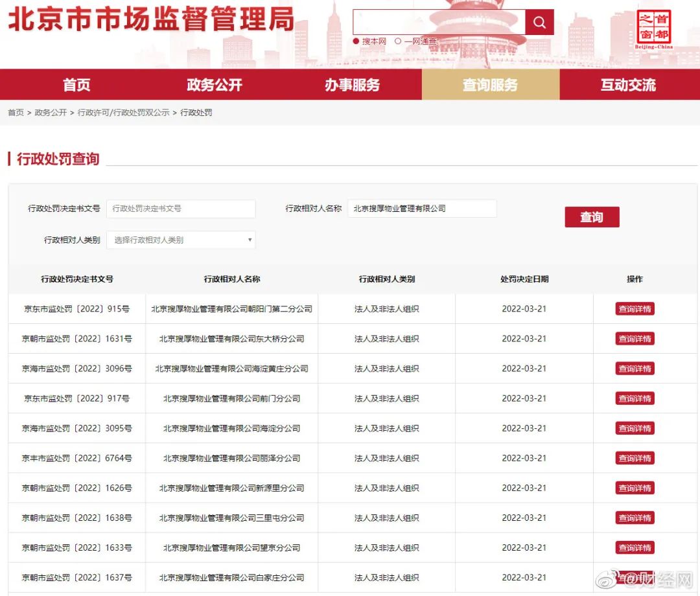Viewport: 700px width, 596px height.
Task: Click the 查询 search button
Action: (x=591, y=216)
